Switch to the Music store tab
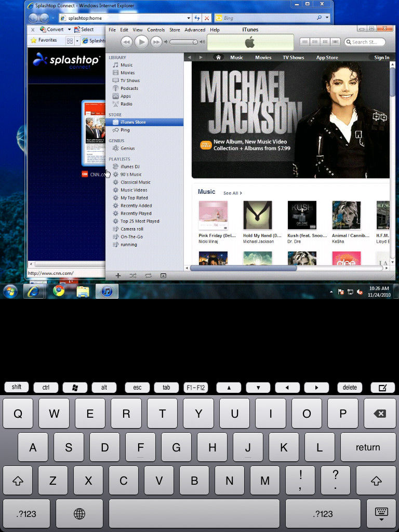 pyautogui.click(x=236, y=57)
